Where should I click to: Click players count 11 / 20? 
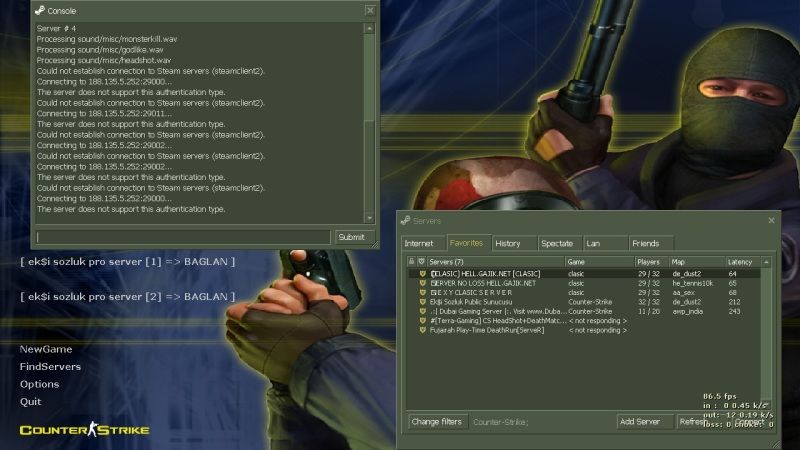[x=648, y=311]
